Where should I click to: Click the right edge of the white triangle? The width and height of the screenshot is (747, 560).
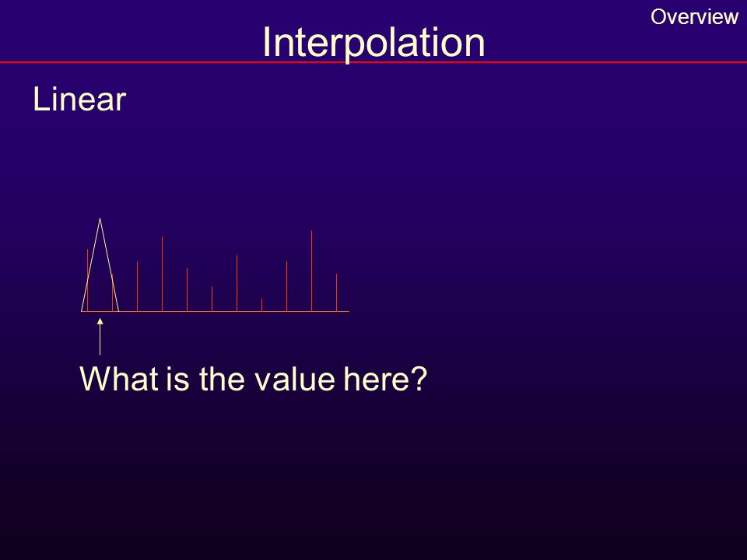pyautogui.click(x=110, y=265)
